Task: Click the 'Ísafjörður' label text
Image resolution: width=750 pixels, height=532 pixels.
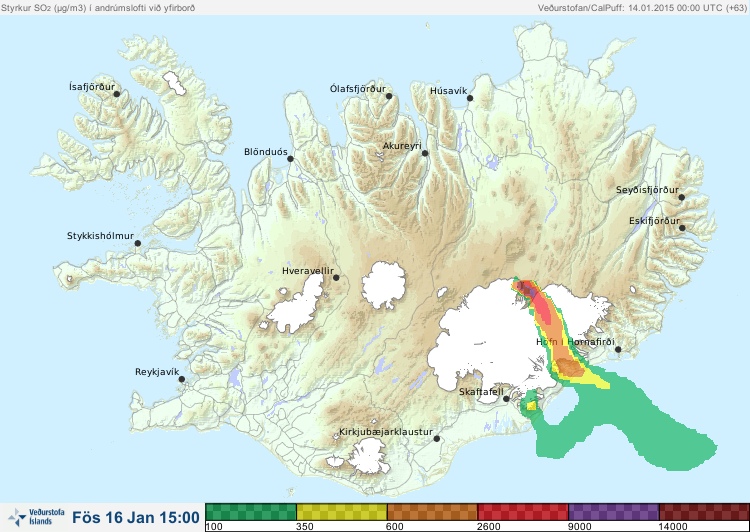Action: (x=92, y=87)
